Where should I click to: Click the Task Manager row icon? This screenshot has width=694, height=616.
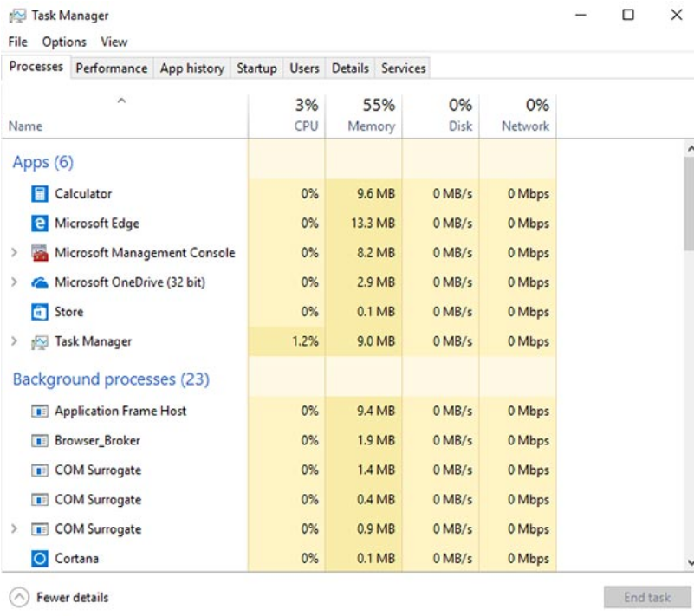(39, 342)
